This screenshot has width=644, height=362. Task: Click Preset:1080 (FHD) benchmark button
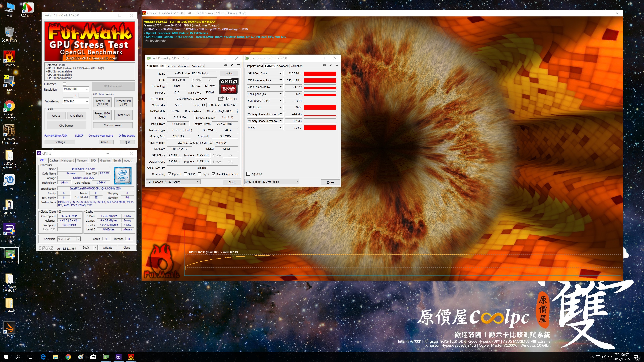[x=102, y=115]
